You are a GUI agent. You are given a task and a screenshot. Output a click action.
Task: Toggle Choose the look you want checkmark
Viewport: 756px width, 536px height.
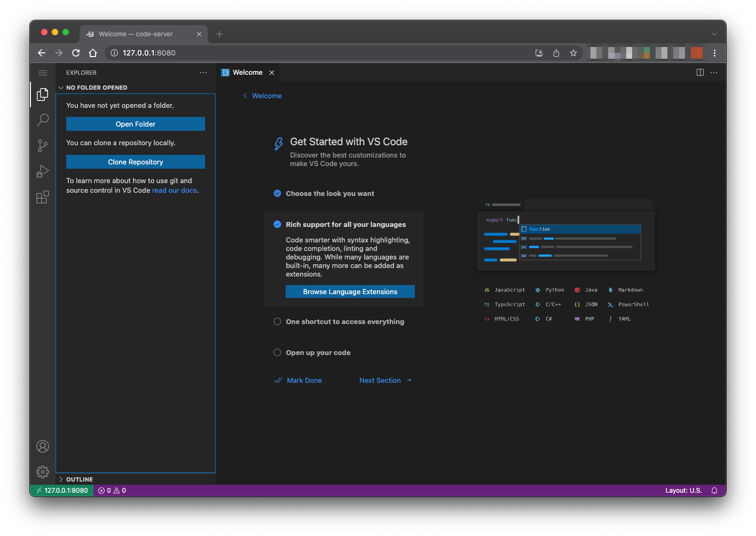278,193
